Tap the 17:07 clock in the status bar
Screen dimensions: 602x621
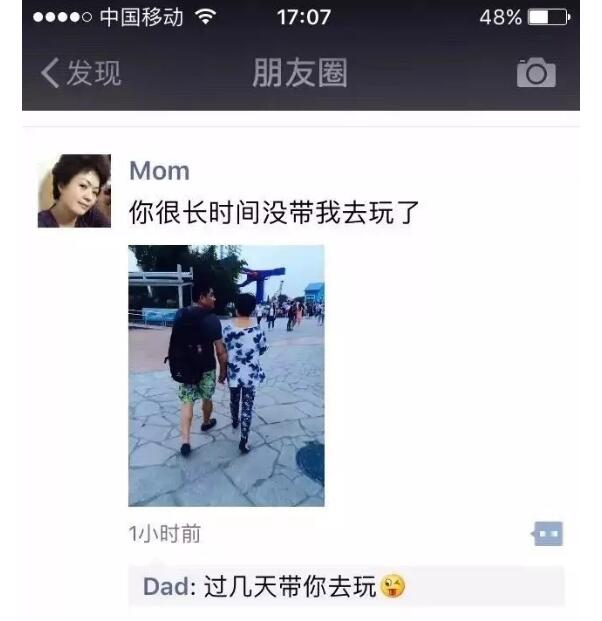[304, 17]
